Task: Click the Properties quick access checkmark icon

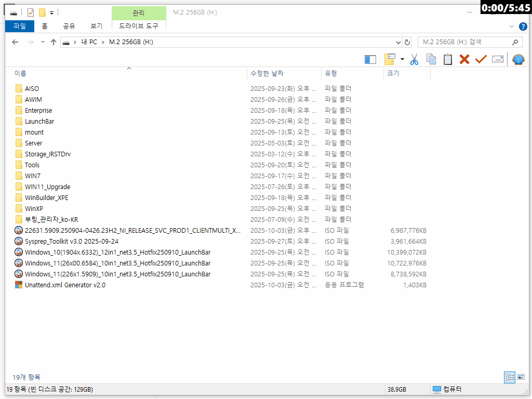Action: point(31,13)
